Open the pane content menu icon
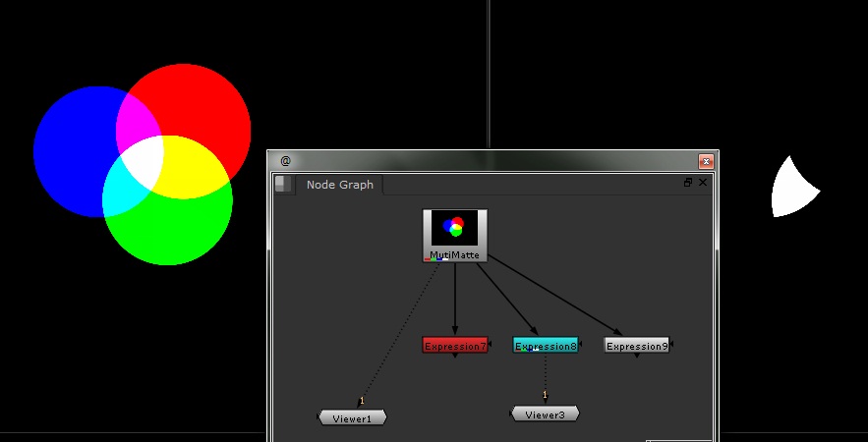868x442 pixels. pos(283,184)
